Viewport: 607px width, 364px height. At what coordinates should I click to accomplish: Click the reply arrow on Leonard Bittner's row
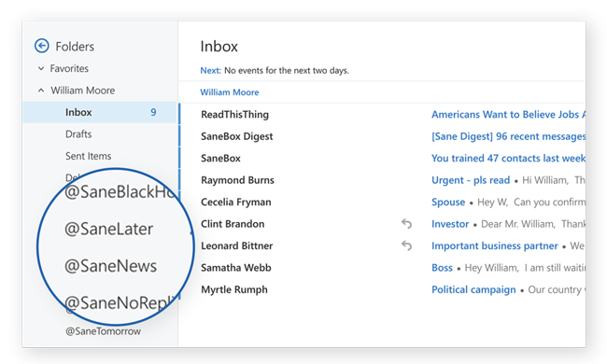406,245
